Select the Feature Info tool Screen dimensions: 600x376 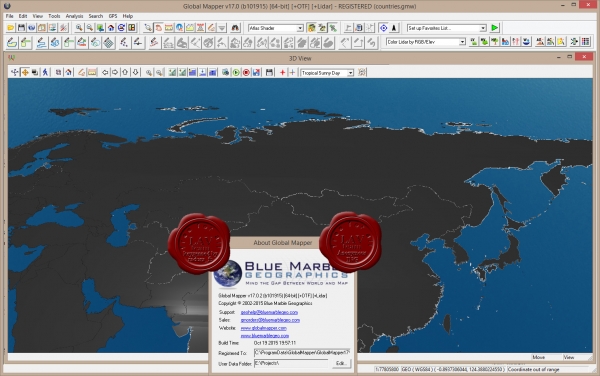(x=179, y=28)
